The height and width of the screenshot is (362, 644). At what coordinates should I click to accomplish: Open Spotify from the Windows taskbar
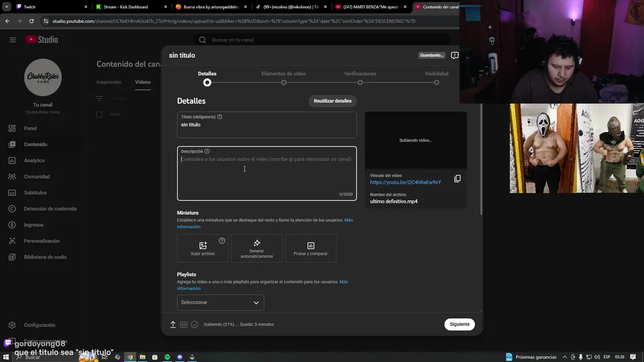168,357
